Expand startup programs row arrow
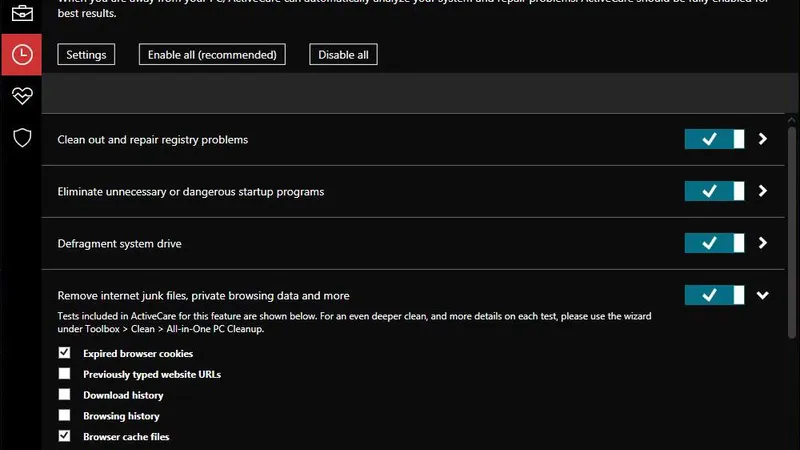Screen dimensions: 800x450 tap(763, 191)
